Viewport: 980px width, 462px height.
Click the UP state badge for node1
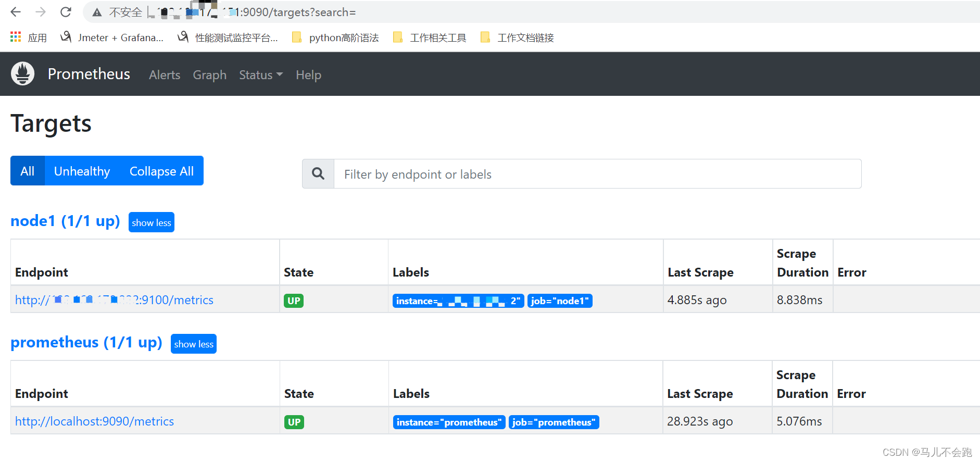(294, 301)
